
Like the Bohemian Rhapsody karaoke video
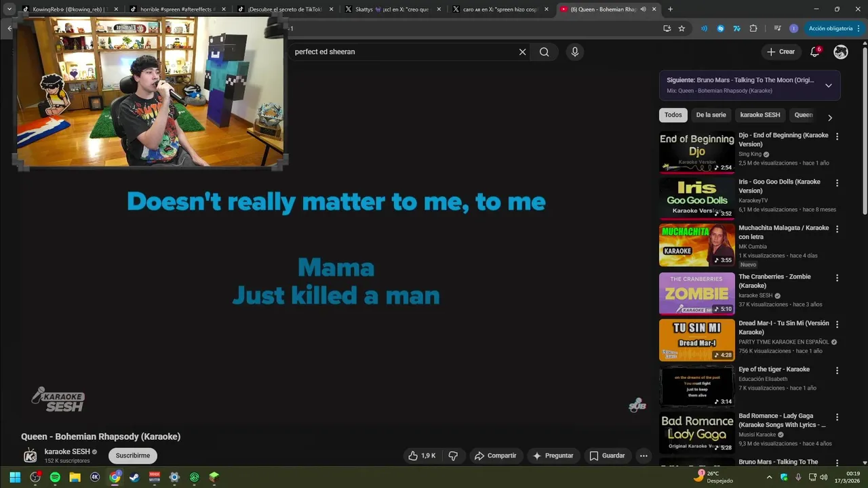(x=422, y=455)
